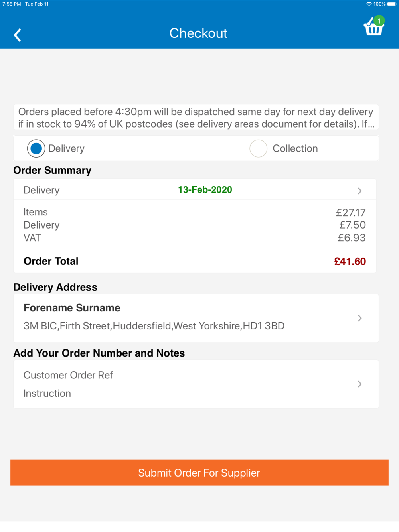Open the dispatch information notice
Screen dimensions: 399x532
pyautogui.click(x=196, y=117)
